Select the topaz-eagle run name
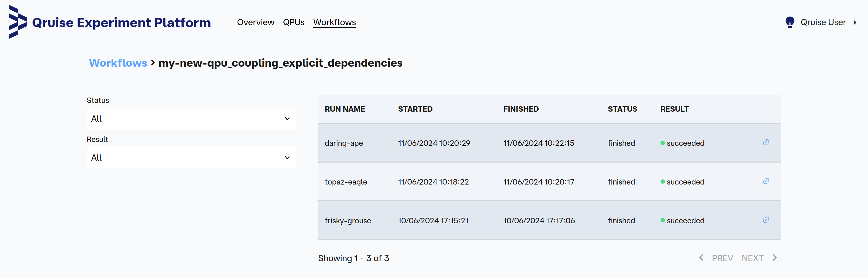Screen dimensions: 868x278 click(346, 182)
